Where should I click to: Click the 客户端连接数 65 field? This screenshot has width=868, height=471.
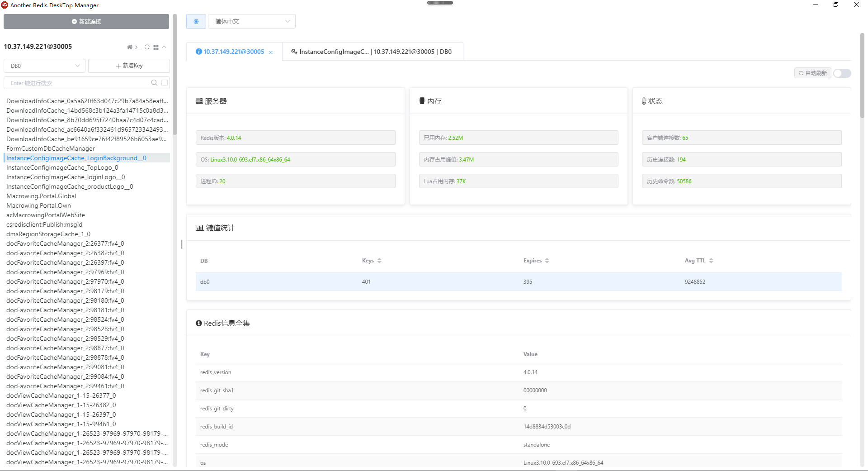coord(741,138)
